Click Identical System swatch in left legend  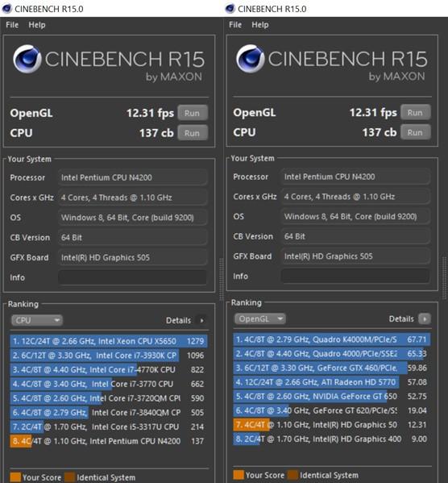tap(69, 477)
